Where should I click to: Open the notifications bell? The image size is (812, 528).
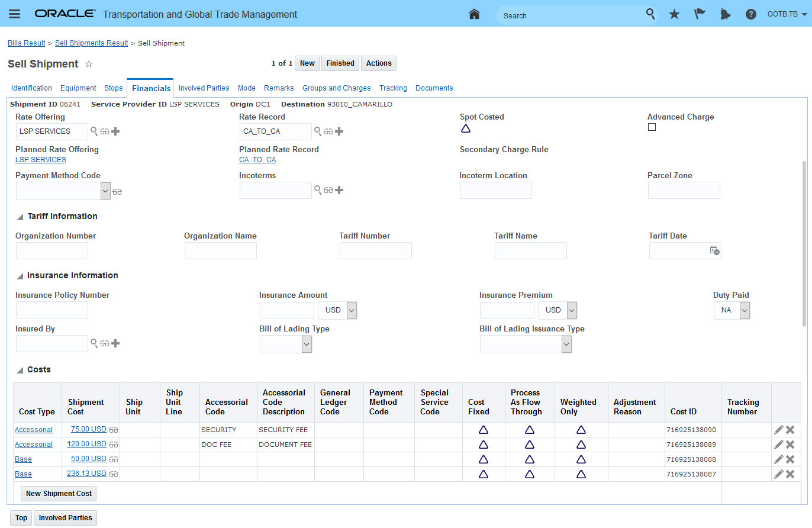(725, 14)
